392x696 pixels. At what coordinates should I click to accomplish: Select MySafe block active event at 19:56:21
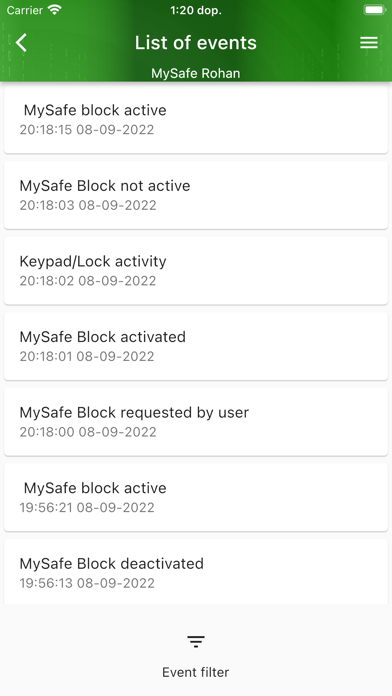click(x=196, y=497)
